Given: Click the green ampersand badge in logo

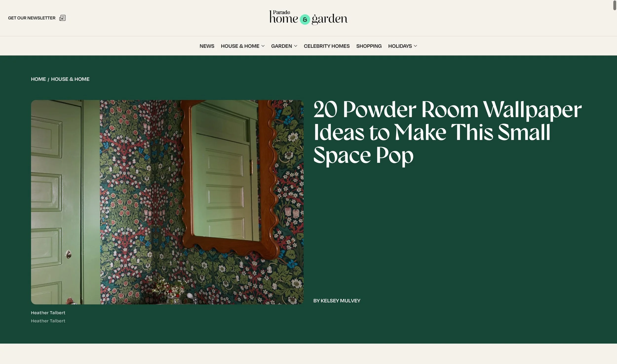Looking at the screenshot, I should [x=305, y=19].
